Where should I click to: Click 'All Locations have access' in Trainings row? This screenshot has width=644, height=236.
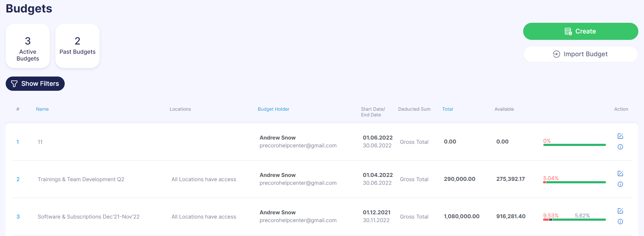pyautogui.click(x=204, y=179)
